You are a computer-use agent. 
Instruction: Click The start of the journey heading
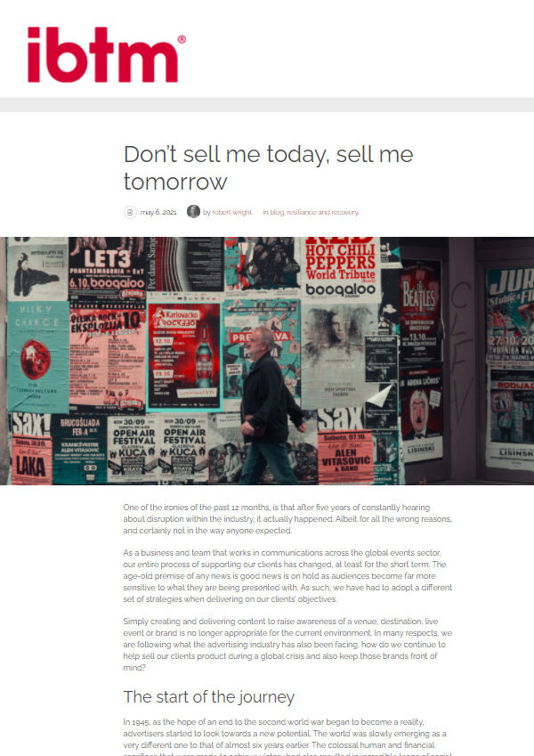(x=208, y=696)
